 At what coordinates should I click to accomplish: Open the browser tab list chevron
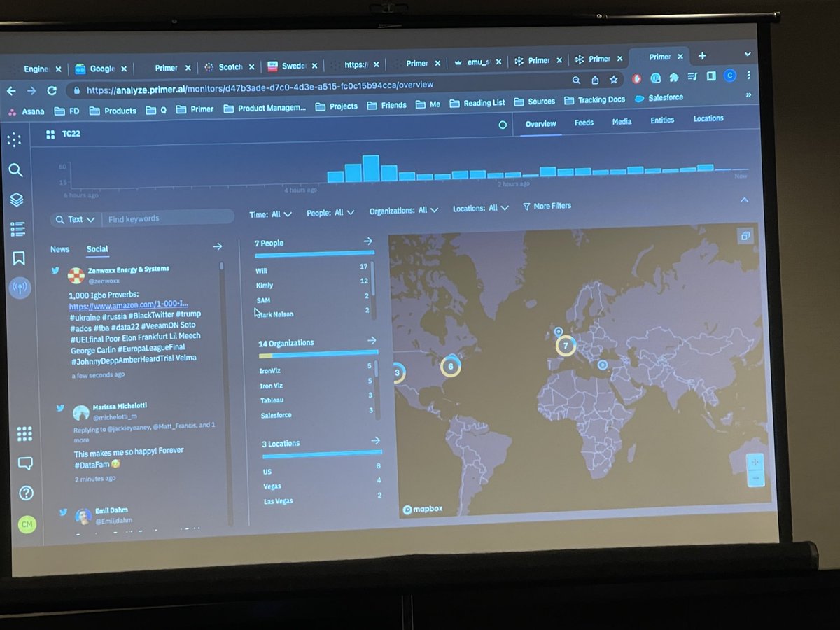(x=748, y=54)
